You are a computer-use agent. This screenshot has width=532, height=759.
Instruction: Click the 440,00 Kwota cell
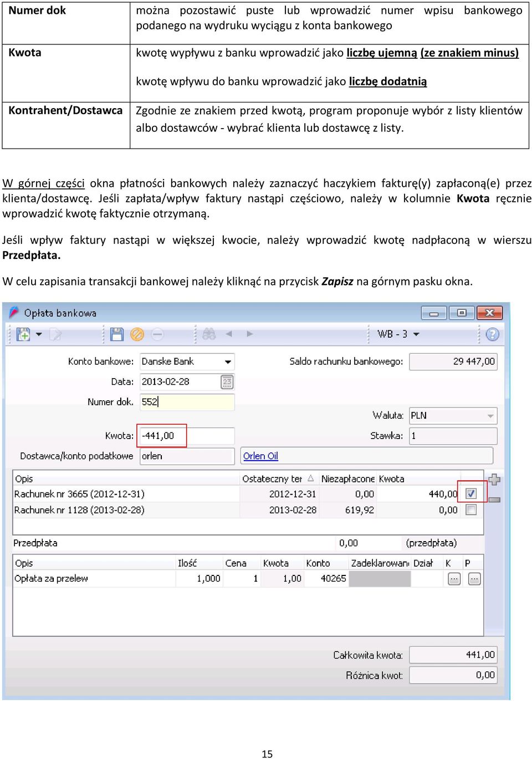[419, 494]
